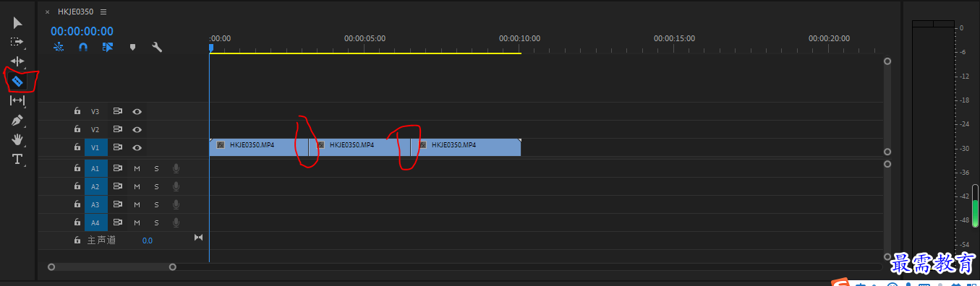This screenshot has width=980, height=286.
Task: Activate the Razor tool
Action: click(x=17, y=82)
